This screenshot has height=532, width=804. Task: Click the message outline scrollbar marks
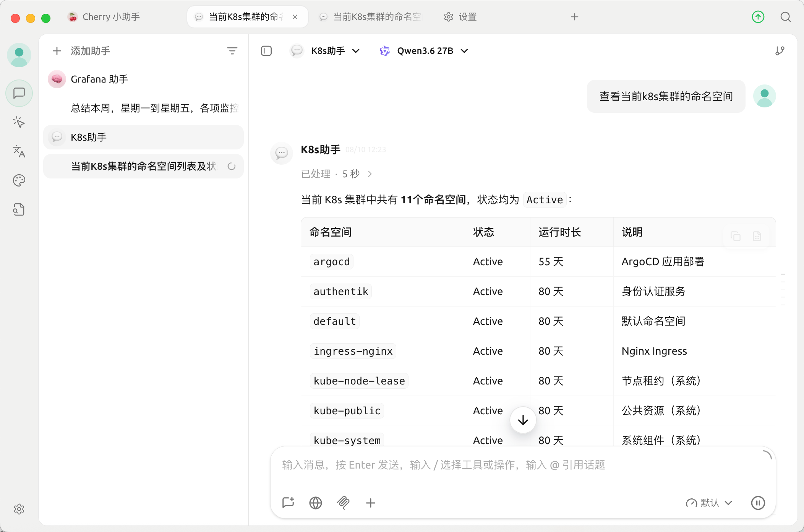(x=783, y=289)
